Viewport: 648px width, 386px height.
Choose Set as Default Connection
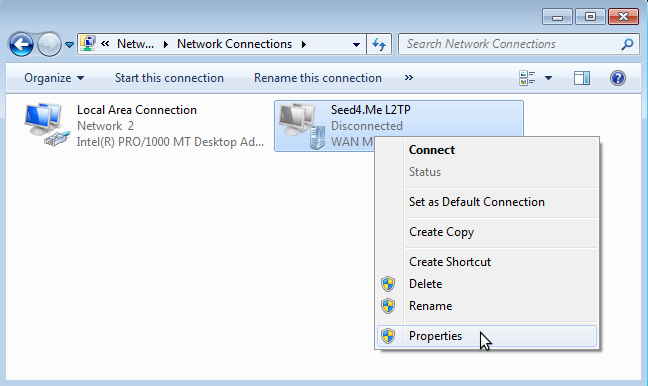[486, 202]
